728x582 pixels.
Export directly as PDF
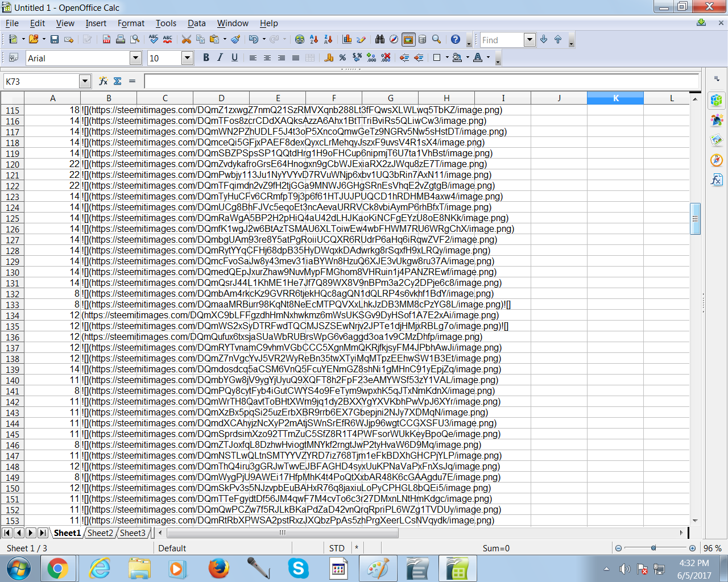click(x=106, y=39)
